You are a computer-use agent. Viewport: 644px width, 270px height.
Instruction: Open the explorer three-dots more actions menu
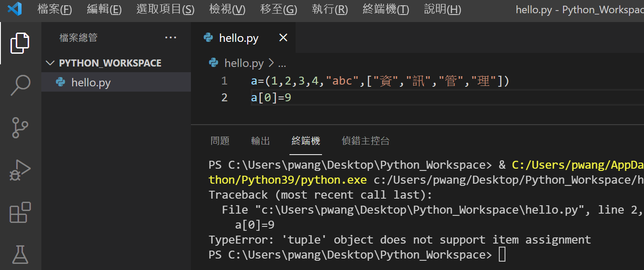[171, 38]
